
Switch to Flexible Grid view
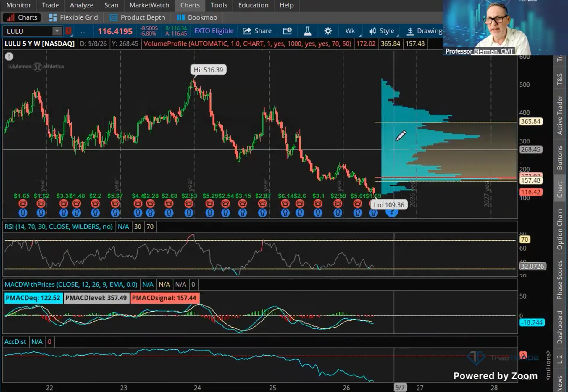click(73, 17)
